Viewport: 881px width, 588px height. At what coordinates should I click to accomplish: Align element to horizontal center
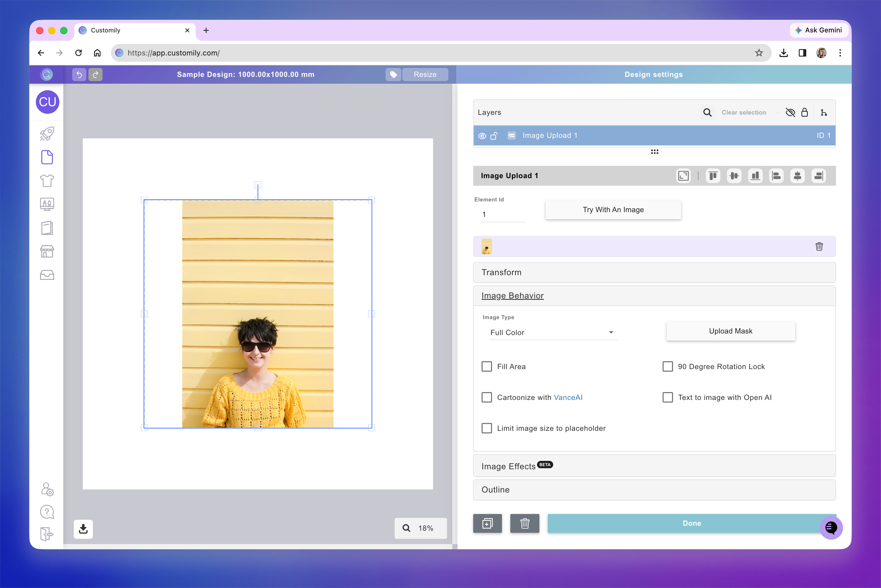[x=797, y=176]
